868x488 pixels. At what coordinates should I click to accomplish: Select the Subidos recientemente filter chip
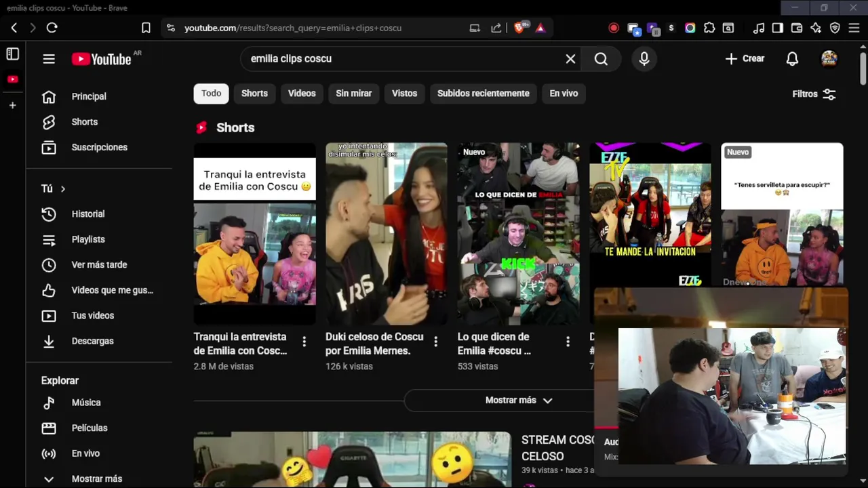tap(484, 94)
